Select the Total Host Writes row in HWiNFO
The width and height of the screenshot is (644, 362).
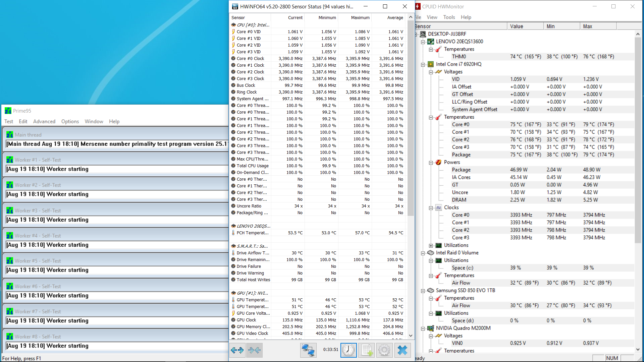(318, 280)
